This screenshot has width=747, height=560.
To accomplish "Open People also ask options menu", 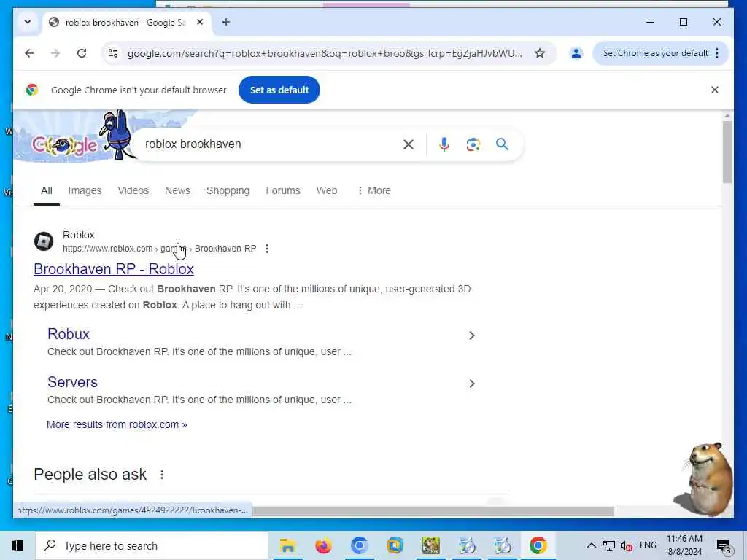I will click(162, 475).
